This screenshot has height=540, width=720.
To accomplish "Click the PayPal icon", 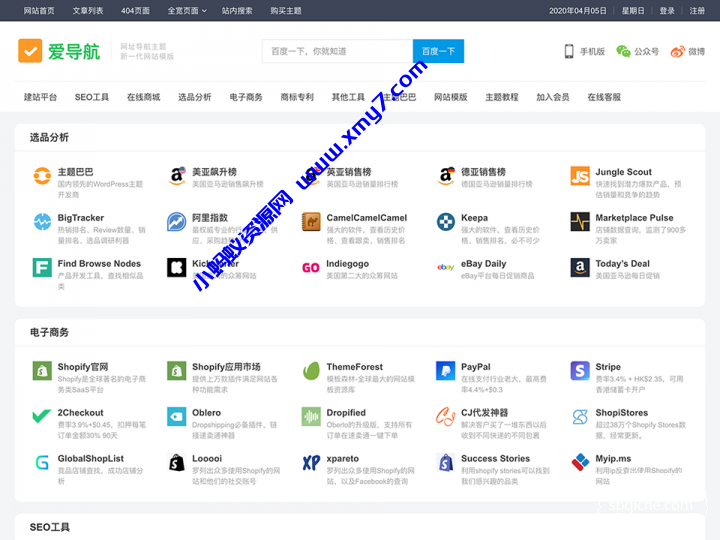I will [446, 371].
